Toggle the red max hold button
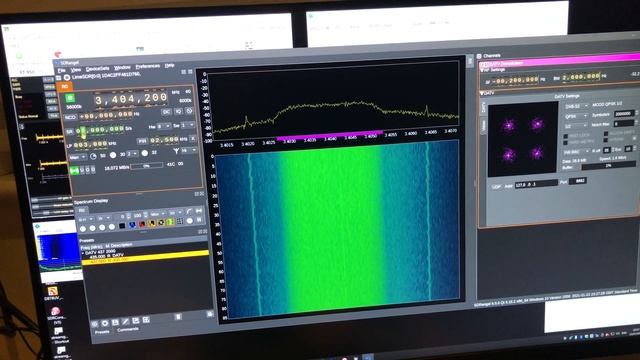 [x=142, y=224]
